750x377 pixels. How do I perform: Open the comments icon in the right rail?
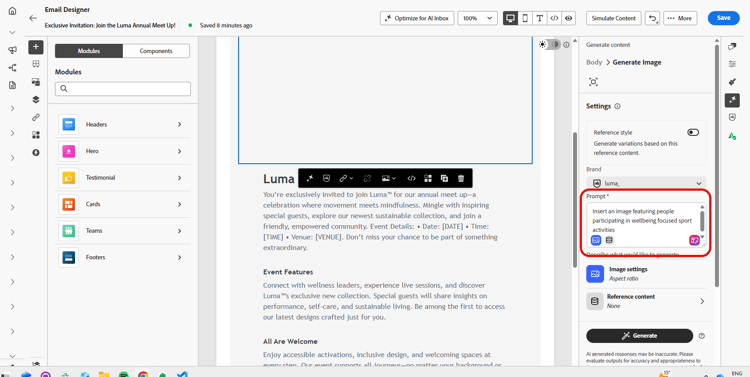coord(732,46)
